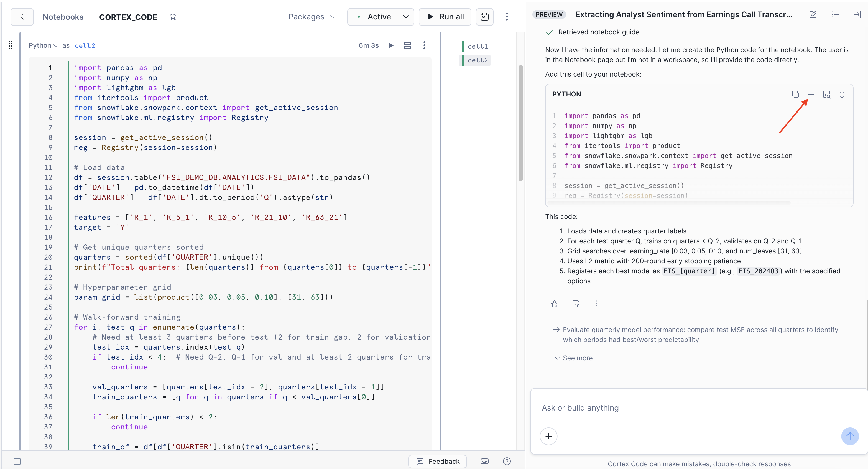
Task: Run cell2 with the play icon
Action: (391, 45)
